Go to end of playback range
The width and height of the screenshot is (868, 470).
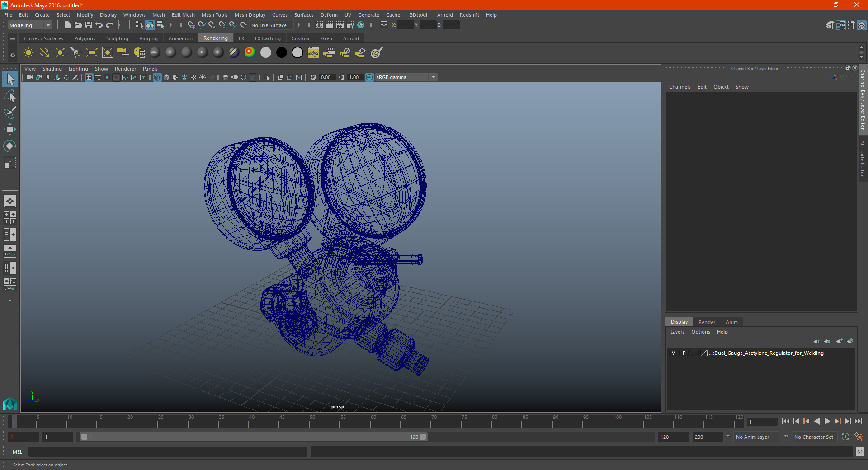point(858,421)
